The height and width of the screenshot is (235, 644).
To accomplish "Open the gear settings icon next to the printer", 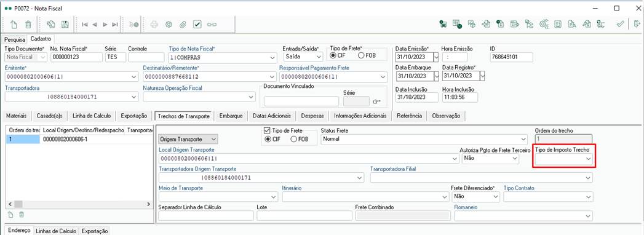I will [x=169, y=25].
